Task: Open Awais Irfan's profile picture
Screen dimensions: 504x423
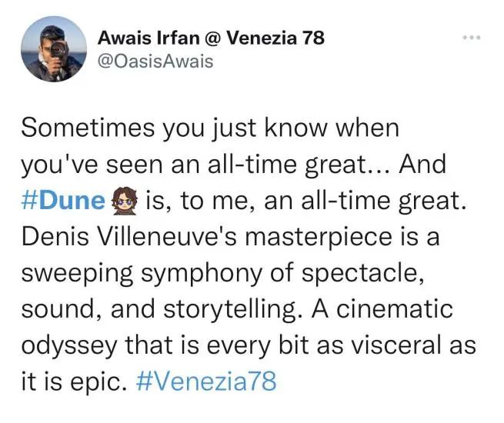Action: 54,48
